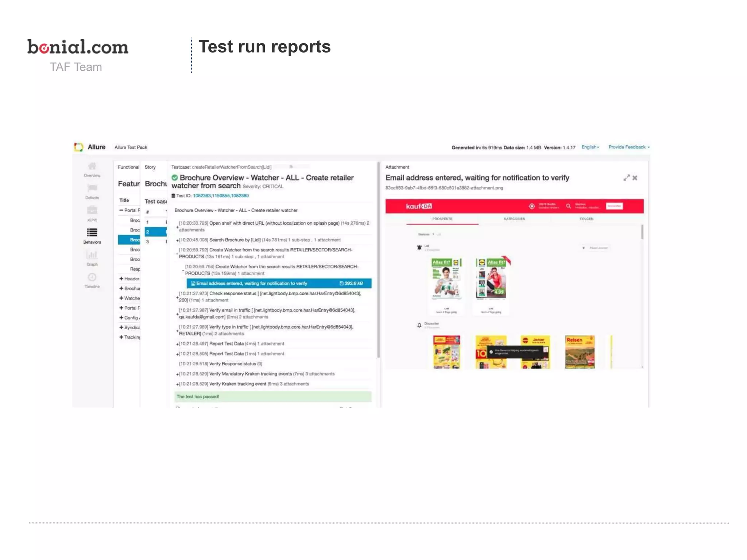This screenshot has height=560, width=747.
Task: Open Test ID link 1082363,1150855,1082389
Action: (x=221, y=196)
